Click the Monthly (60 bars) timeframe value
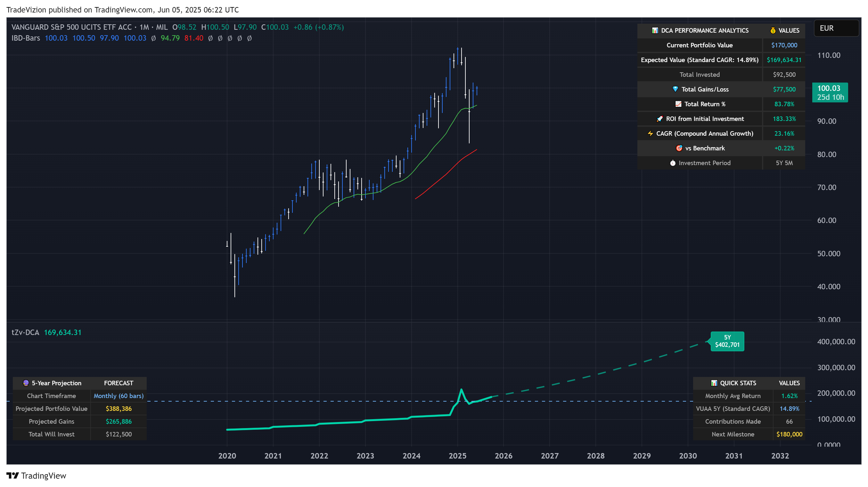 click(x=119, y=396)
